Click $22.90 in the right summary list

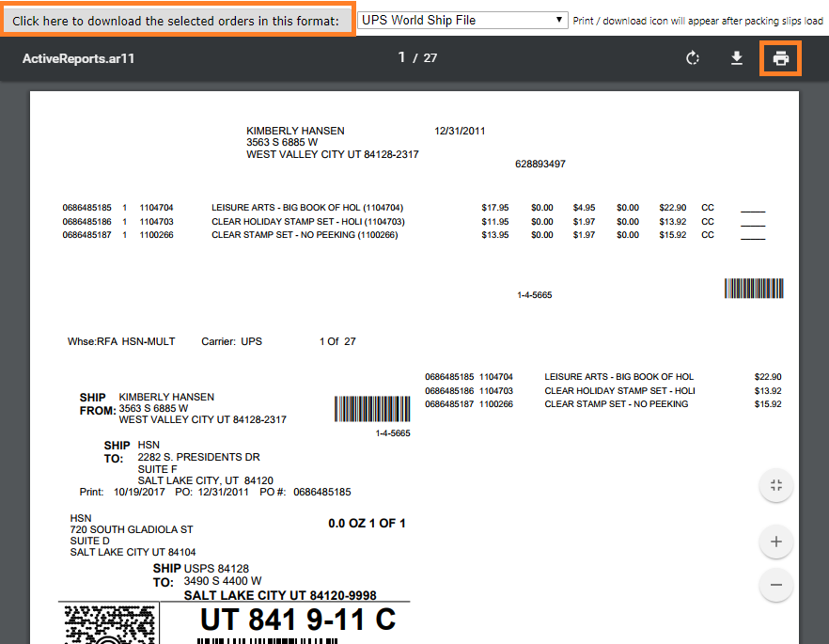click(768, 376)
